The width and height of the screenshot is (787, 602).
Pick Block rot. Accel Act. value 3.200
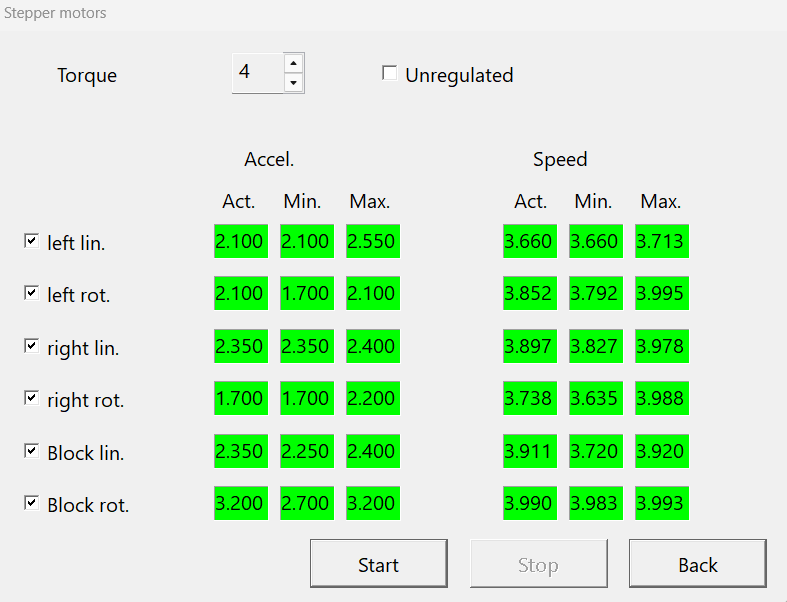[241, 503]
